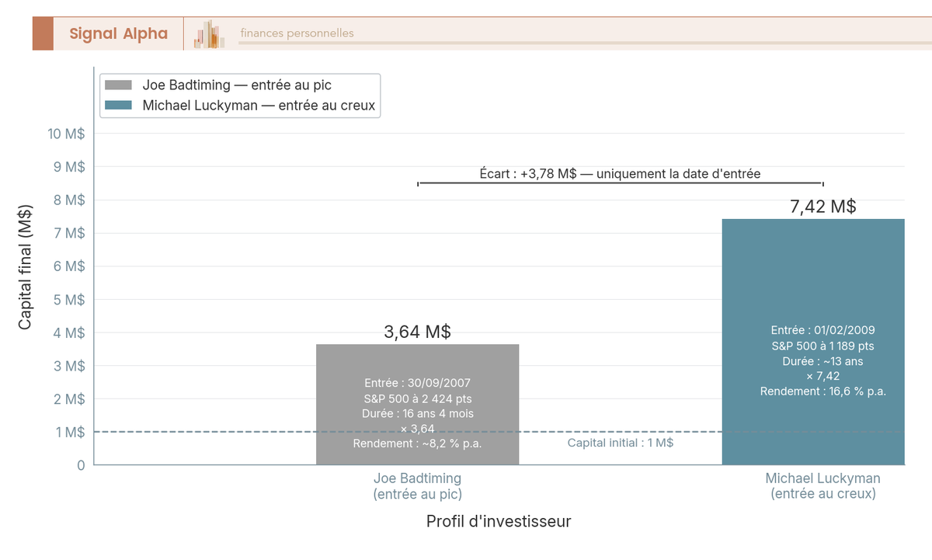Viewport: 932px width, 560px height.
Task: Click the '4 M$' y-axis tick label
Action: coord(70,332)
